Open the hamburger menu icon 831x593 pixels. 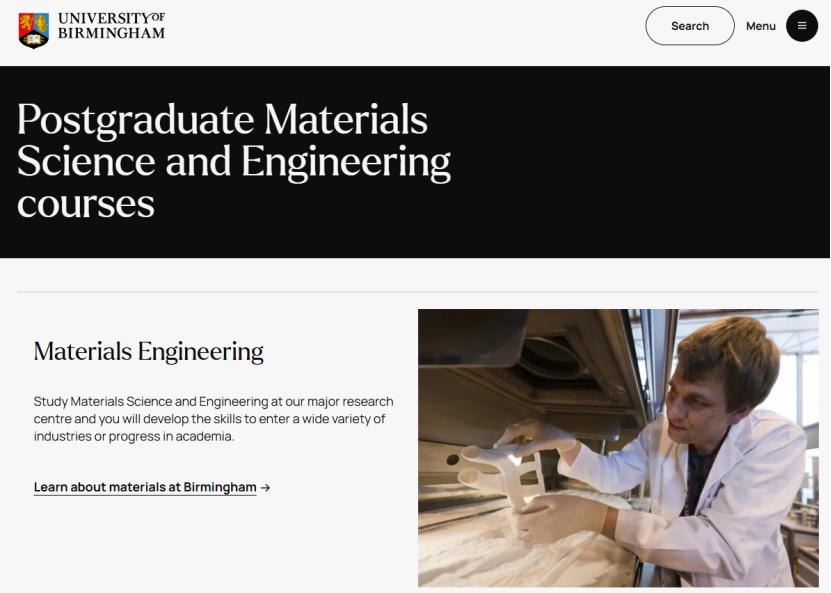(x=802, y=26)
